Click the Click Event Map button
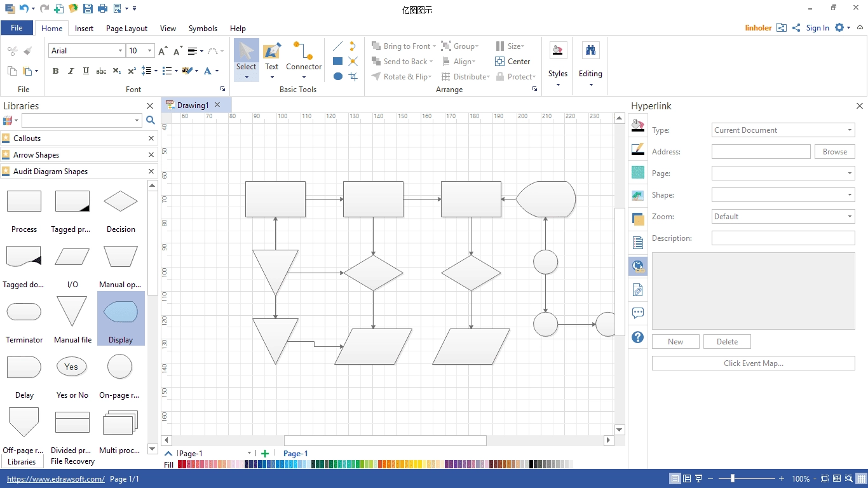The image size is (868, 488). (753, 363)
